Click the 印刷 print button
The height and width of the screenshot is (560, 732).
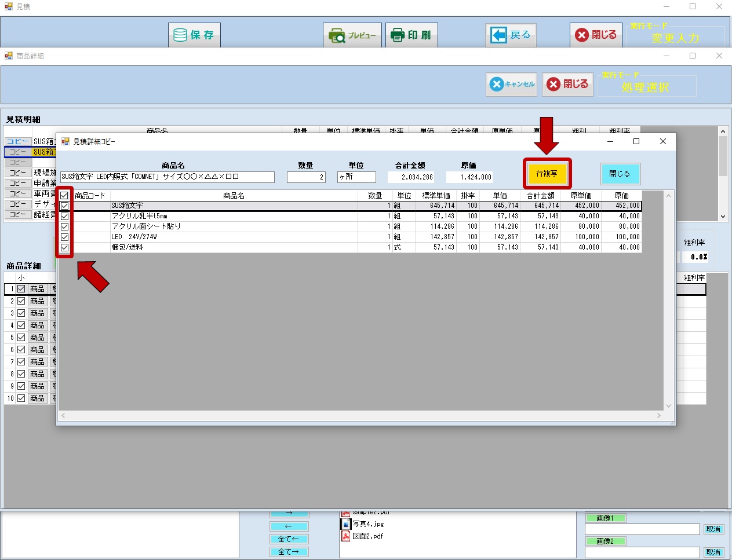pyautogui.click(x=411, y=35)
